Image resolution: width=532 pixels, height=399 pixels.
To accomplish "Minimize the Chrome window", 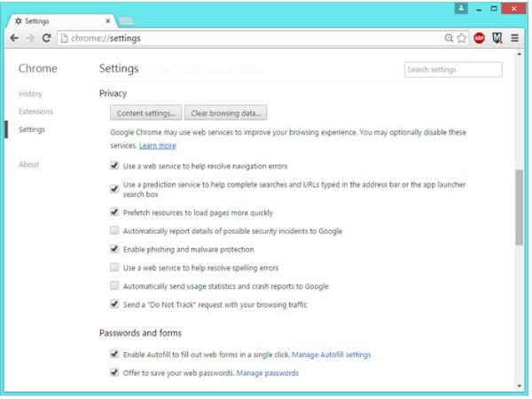I will point(479,10).
